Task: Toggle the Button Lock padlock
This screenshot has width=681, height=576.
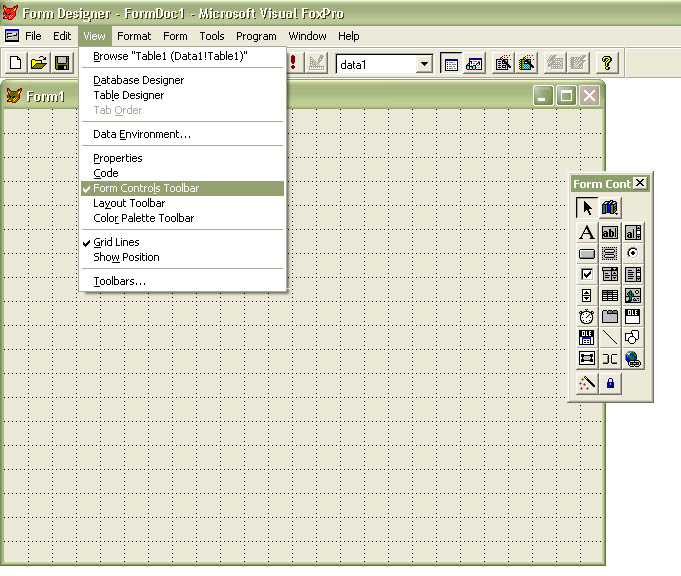Action: point(610,383)
